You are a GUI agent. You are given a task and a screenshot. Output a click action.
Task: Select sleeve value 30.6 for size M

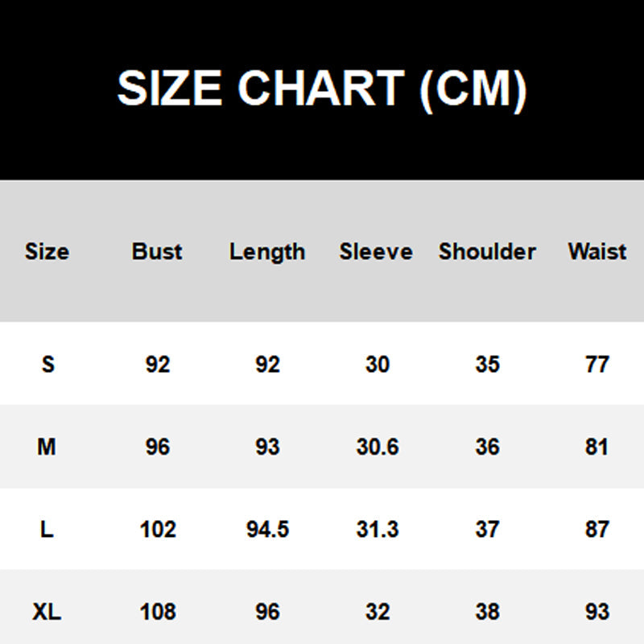tap(377, 447)
